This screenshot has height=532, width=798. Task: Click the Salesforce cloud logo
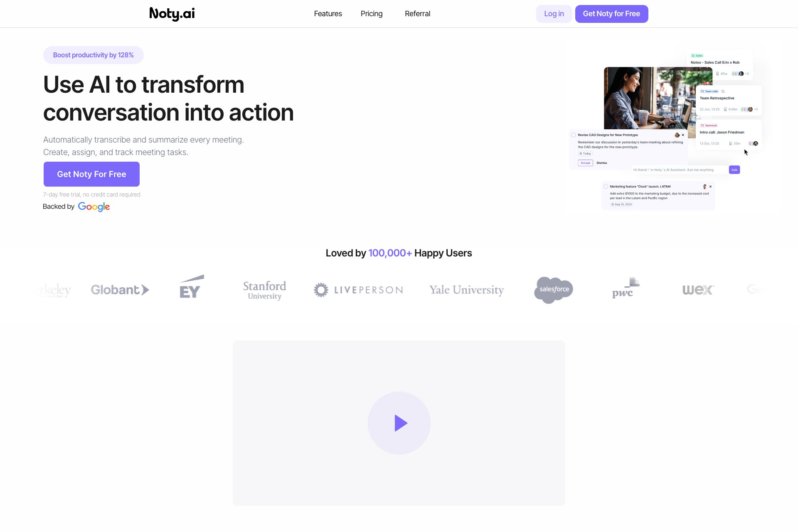554,289
